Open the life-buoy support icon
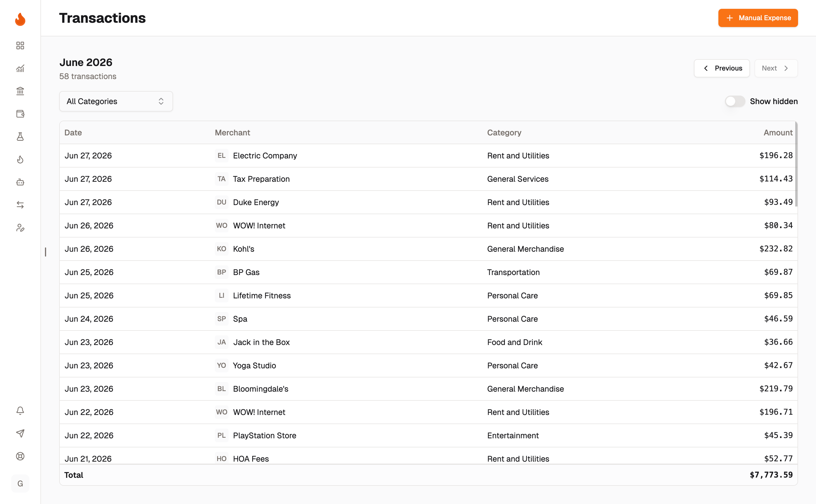This screenshot has width=816, height=504. click(x=20, y=456)
